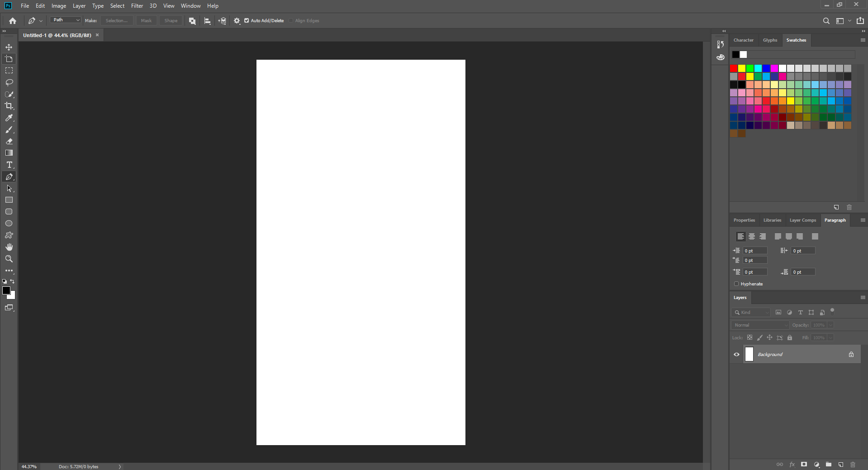Screen dimensions: 868x470
Task: Pick the red swatch in Swatches panel
Action: click(733, 68)
